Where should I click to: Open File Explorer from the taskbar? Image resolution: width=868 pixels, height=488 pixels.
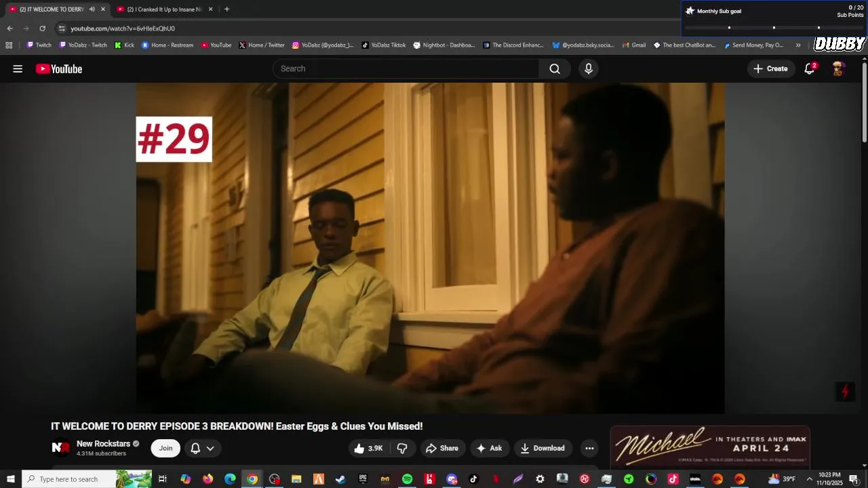(x=296, y=479)
